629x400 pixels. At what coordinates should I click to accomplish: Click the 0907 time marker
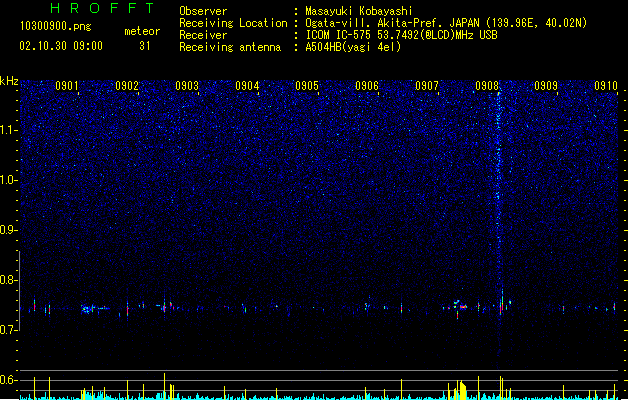pos(427,86)
